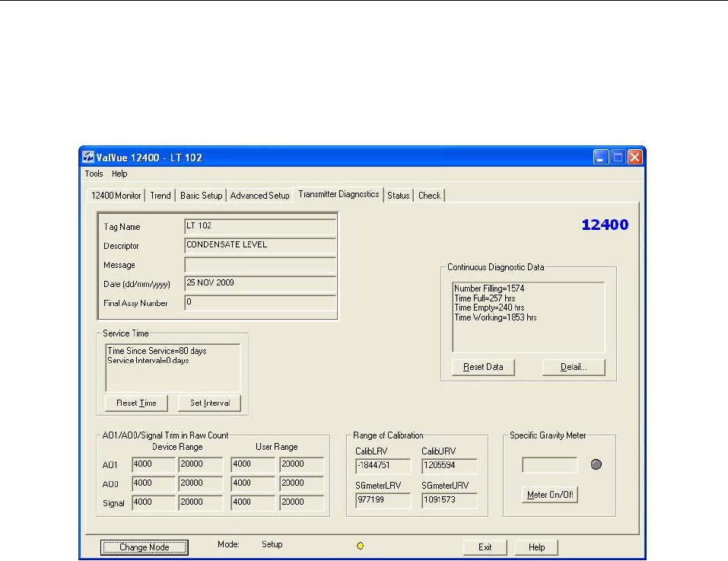This screenshot has height=561, width=728.
Task: Click the bottom Help button
Action: point(536,547)
